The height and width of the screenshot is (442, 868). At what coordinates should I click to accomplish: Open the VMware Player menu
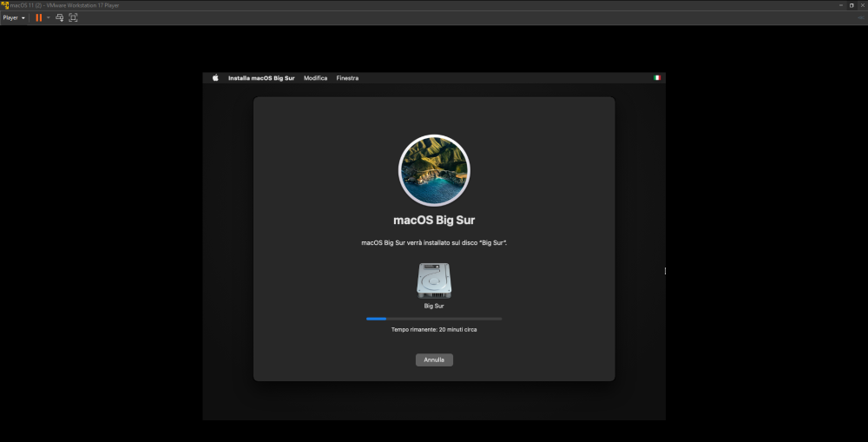click(13, 17)
